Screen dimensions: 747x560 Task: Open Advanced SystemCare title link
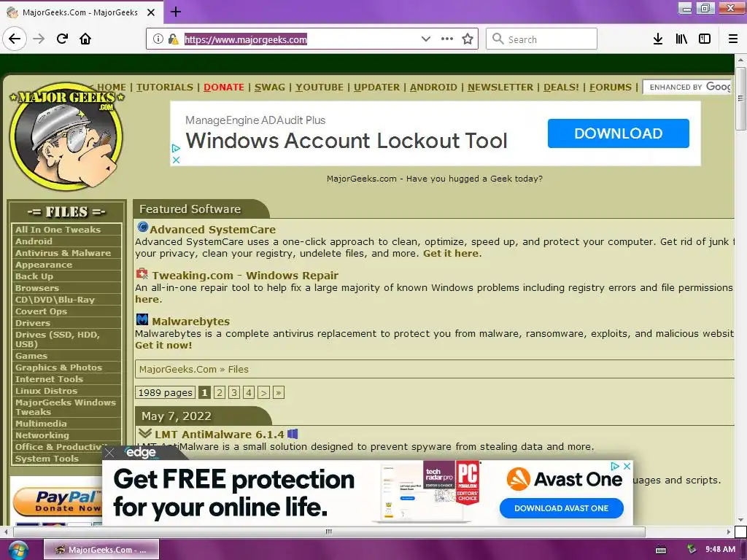pyautogui.click(x=212, y=230)
